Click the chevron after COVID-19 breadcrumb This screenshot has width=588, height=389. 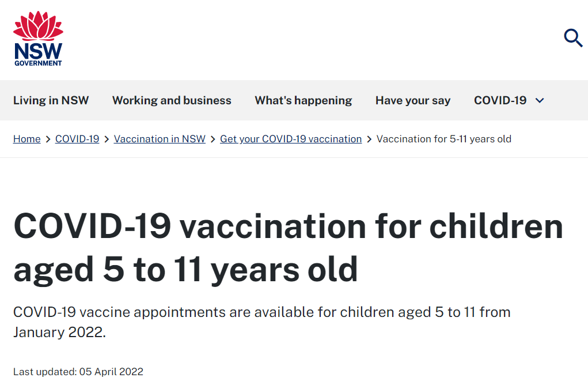pyautogui.click(x=107, y=139)
